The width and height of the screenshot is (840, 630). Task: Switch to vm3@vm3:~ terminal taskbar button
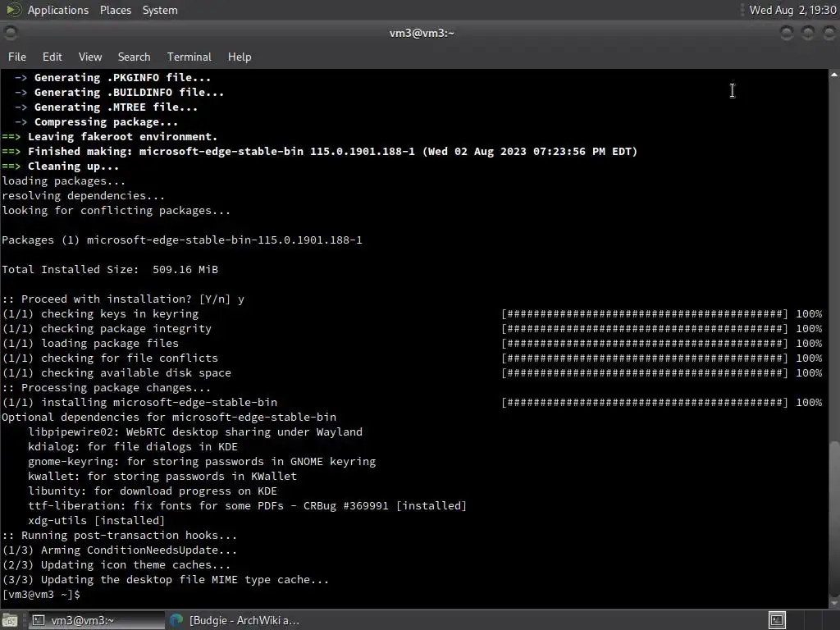[x=97, y=620]
